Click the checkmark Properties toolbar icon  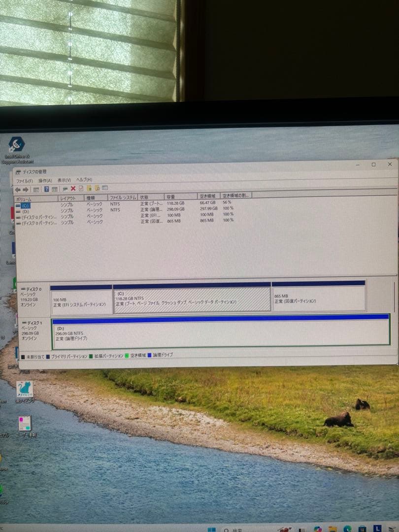click(81, 189)
